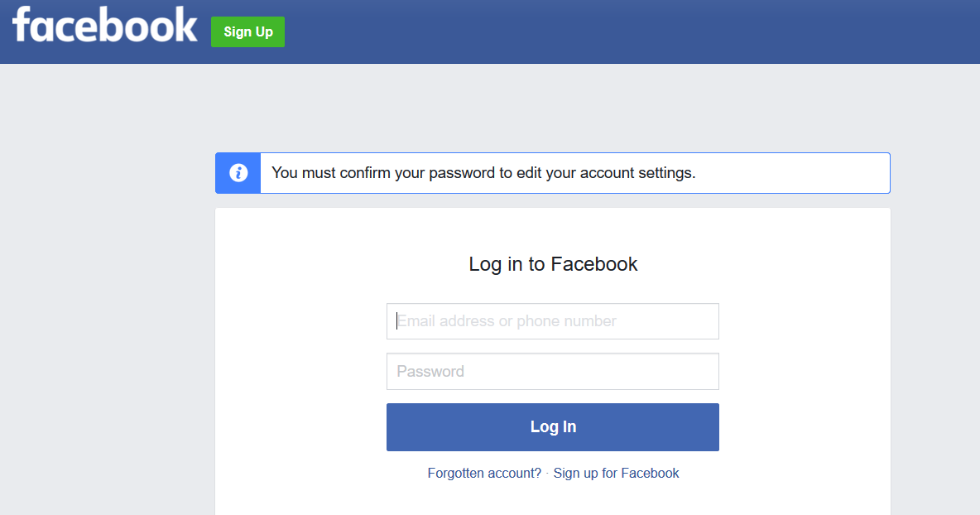Click the confirm password notice text
The width and height of the screenshot is (980, 515).
[483, 173]
